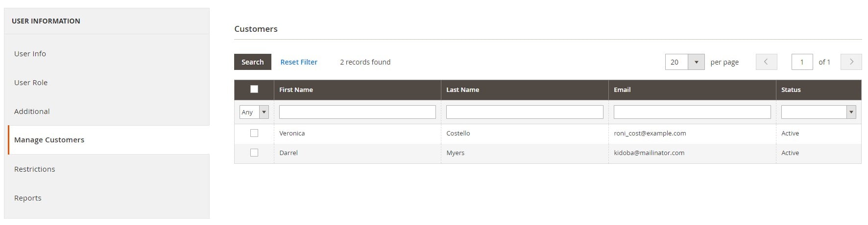
Task: Open the Status filter dropdown
Action: (x=819, y=112)
